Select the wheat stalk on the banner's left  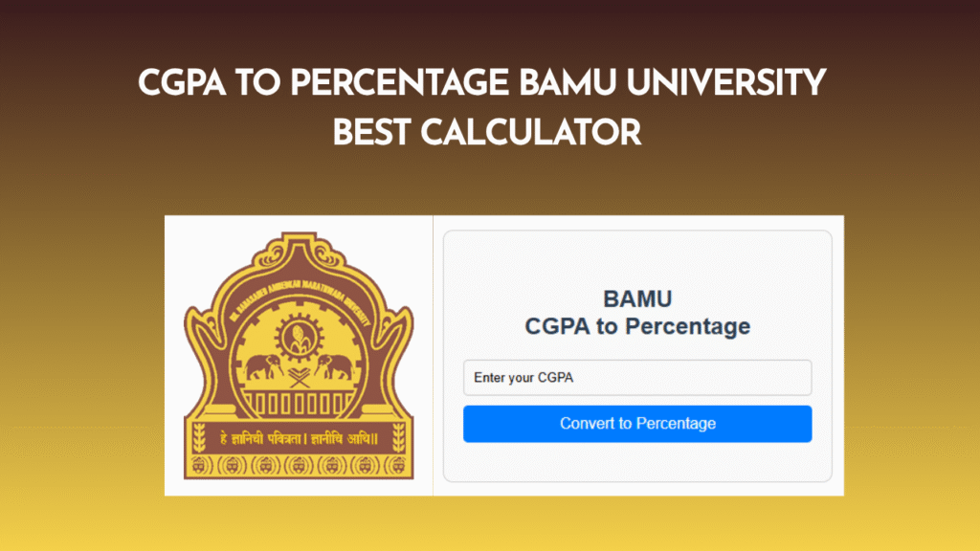[x=198, y=436]
